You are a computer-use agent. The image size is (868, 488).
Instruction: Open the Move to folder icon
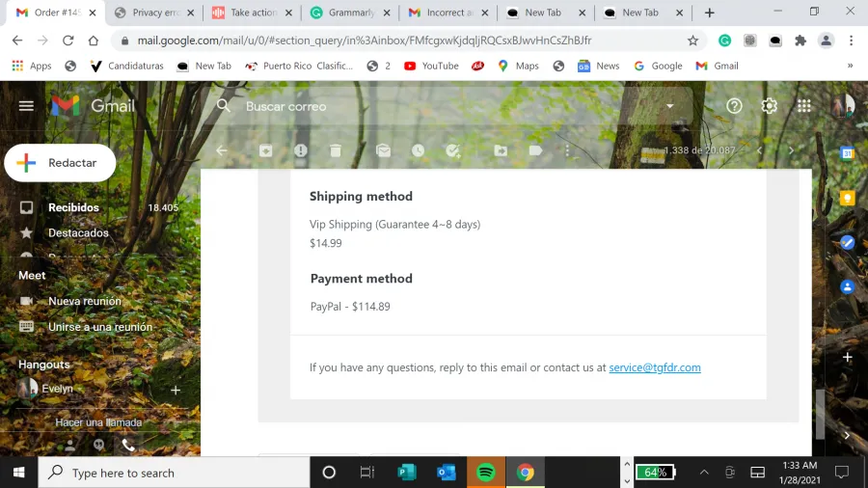501,150
